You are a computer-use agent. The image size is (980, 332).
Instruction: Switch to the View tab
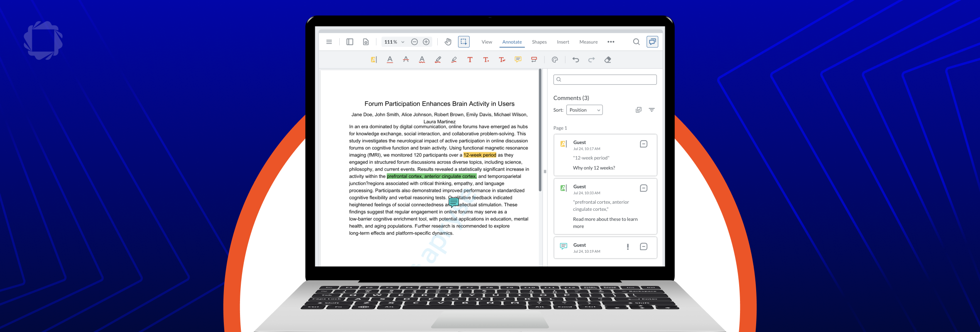tap(487, 42)
